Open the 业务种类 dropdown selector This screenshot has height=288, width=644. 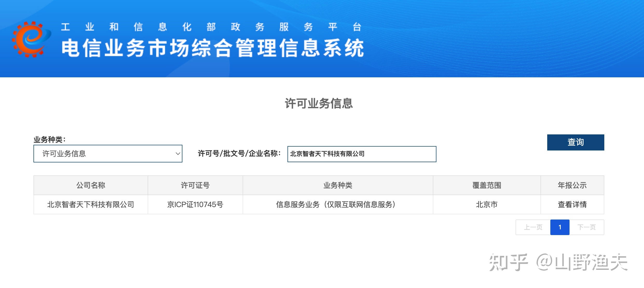(x=108, y=154)
